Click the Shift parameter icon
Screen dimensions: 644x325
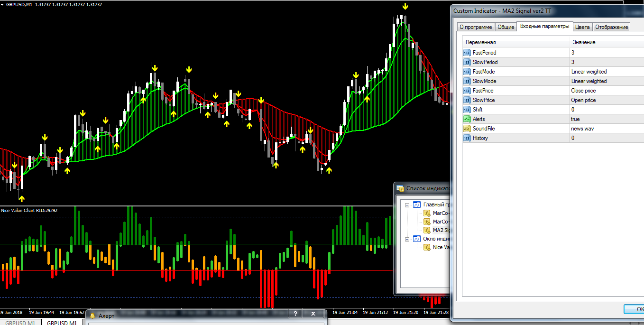(467, 110)
